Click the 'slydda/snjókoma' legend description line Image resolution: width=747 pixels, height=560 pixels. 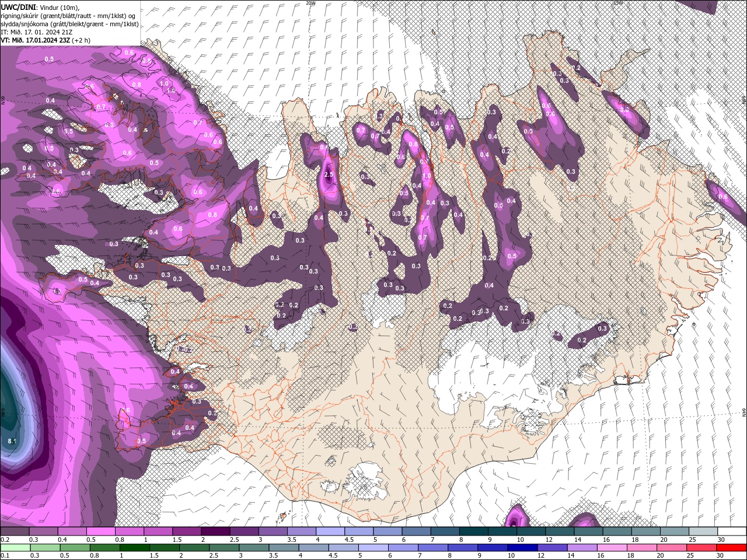tap(69, 24)
